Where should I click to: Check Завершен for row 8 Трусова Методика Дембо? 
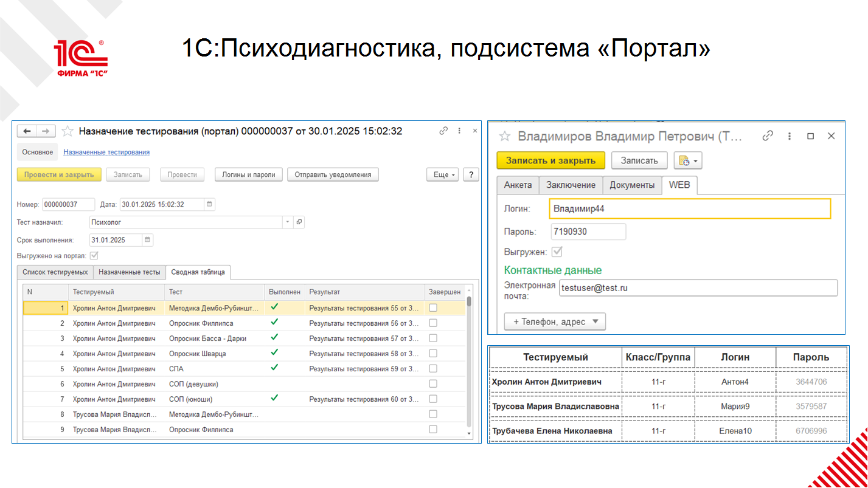point(433,414)
